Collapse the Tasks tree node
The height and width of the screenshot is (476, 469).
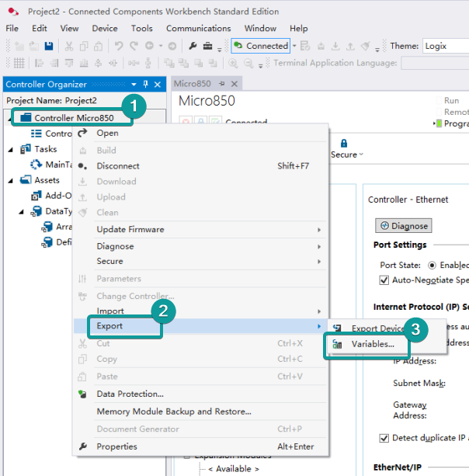pyautogui.click(x=11, y=149)
